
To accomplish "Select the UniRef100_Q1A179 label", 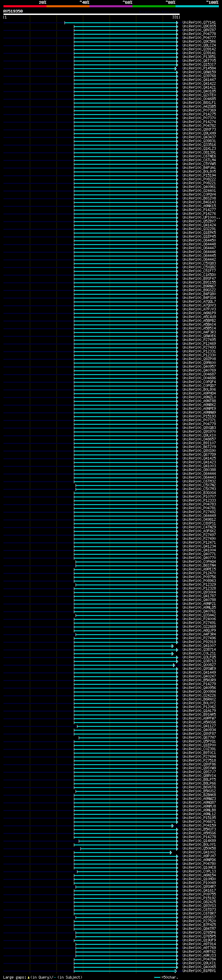I will 199,710.
